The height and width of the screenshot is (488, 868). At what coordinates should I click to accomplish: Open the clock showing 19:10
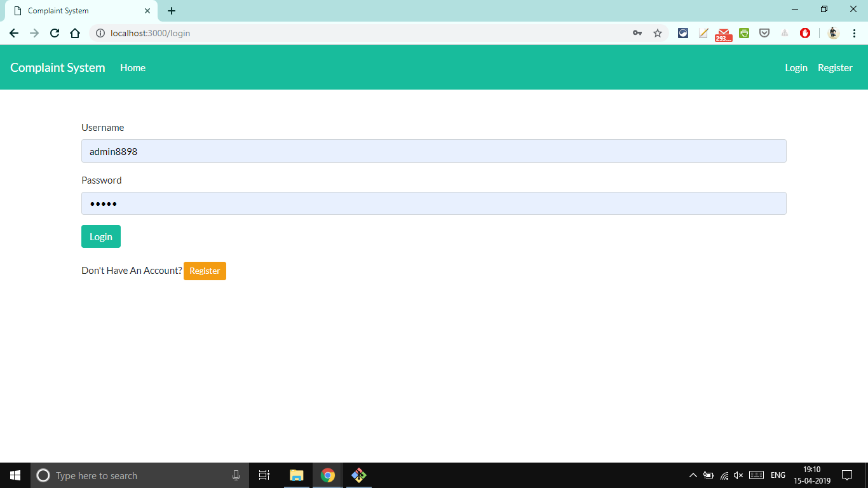pyautogui.click(x=812, y=475)
